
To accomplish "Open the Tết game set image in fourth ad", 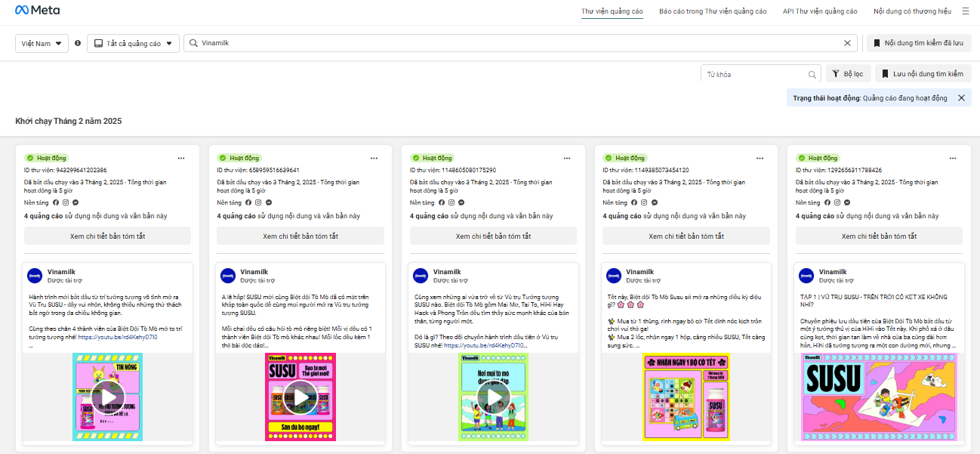I will point(686,397).
